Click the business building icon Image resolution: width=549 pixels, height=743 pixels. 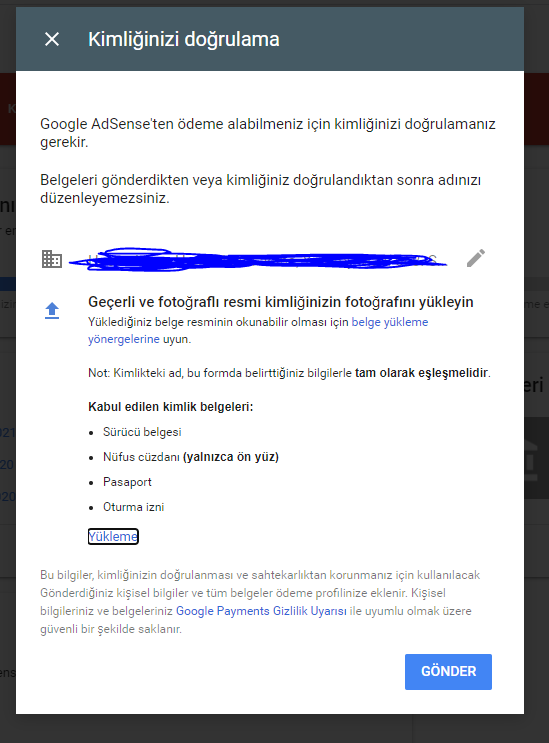(52, 259)
